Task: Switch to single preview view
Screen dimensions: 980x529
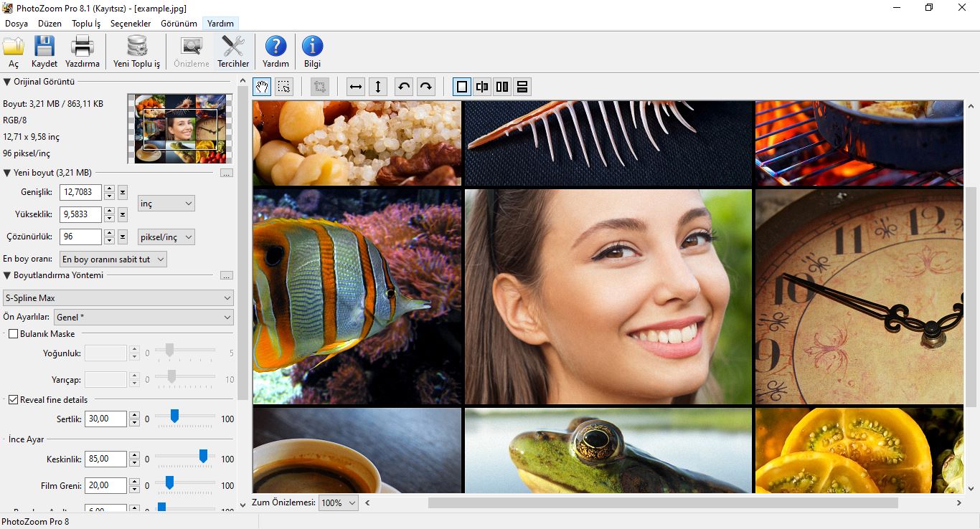Action: click(x=462, y=87)
